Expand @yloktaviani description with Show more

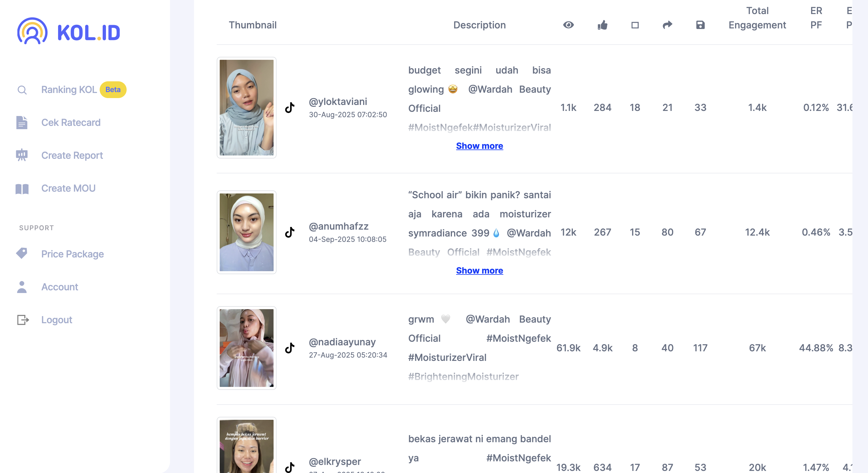tap(479, 146)
